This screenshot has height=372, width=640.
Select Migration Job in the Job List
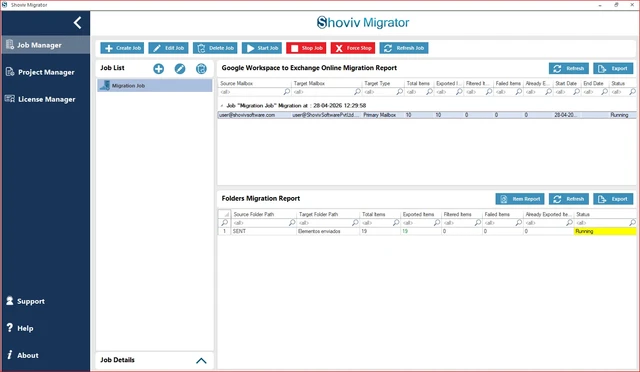[155, 86]
